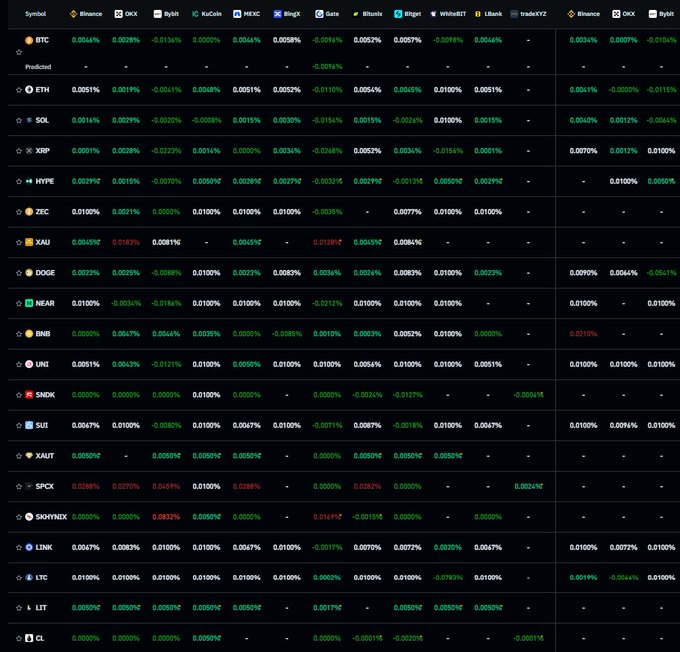Click BNB BingX rate -0.0085%

287,334
